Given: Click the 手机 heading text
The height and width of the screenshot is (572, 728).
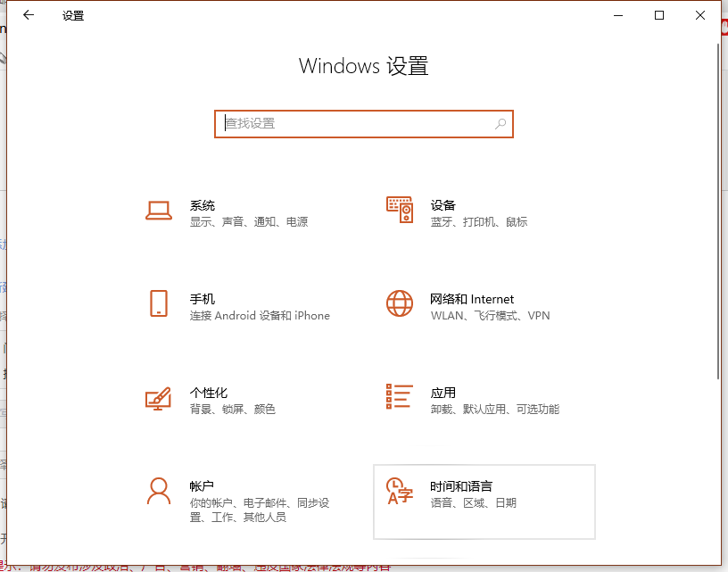Looking at the screenshot, I should tap(202, 299).
